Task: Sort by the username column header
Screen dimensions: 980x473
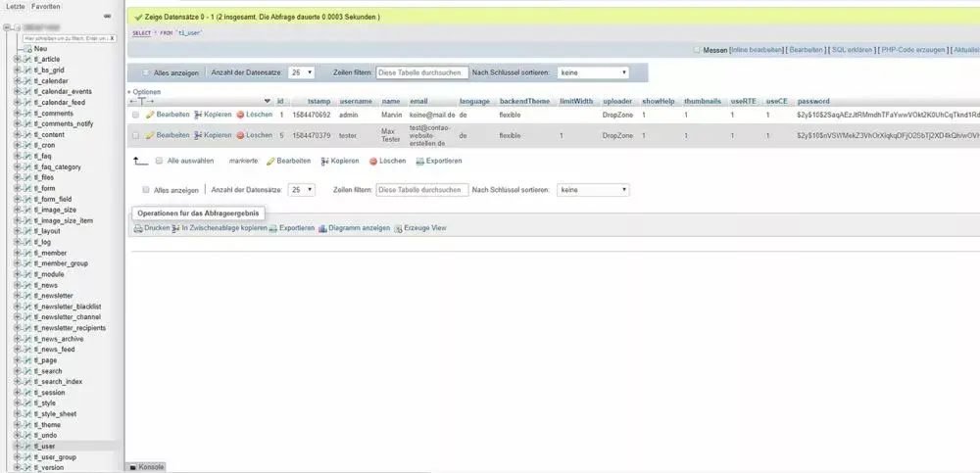Action: [356, 101]
